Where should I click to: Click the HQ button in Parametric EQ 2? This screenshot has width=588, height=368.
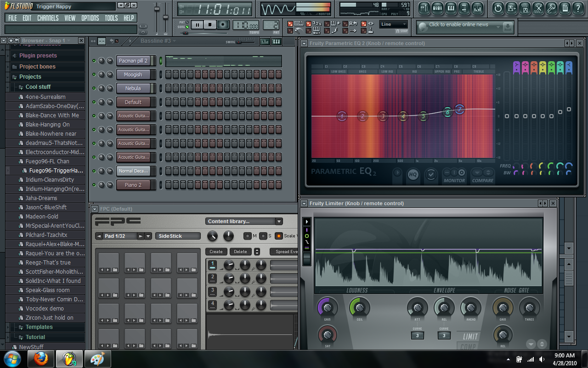click(x=413, y=175)
